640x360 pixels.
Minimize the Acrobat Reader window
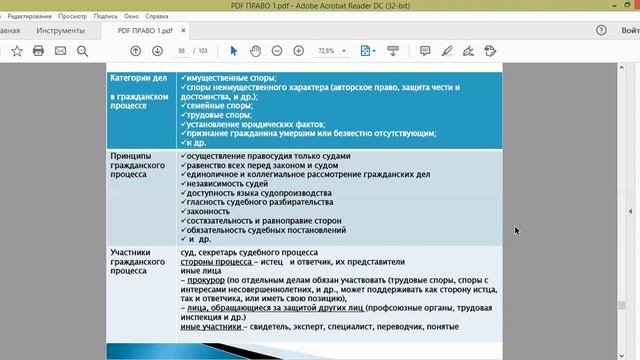click(x=614, y=5)
